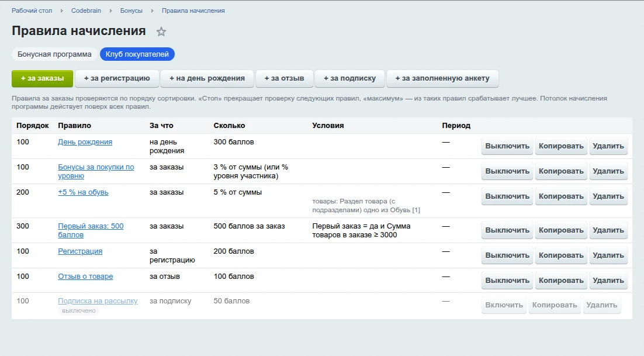The width and height of the screenshot is (644, 356).
Task: Switch to Бонусная программа tab
Action: [54, 54]
